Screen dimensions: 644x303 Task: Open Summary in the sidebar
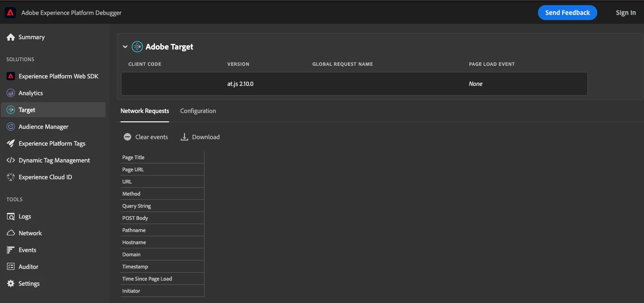(x=53, y=37)
